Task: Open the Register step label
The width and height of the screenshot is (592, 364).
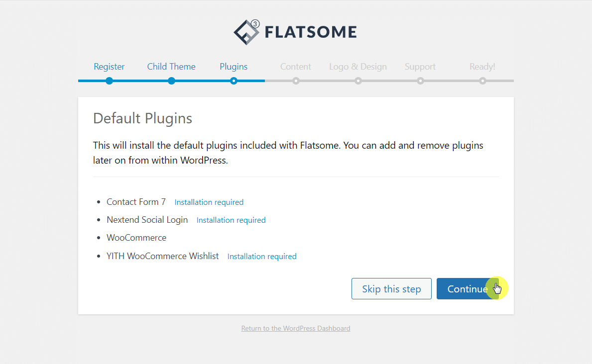Action: pos(109,67)
